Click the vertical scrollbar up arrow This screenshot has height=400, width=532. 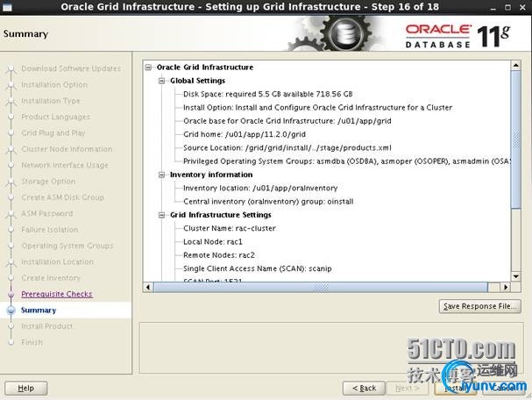(x=515, y=65)
